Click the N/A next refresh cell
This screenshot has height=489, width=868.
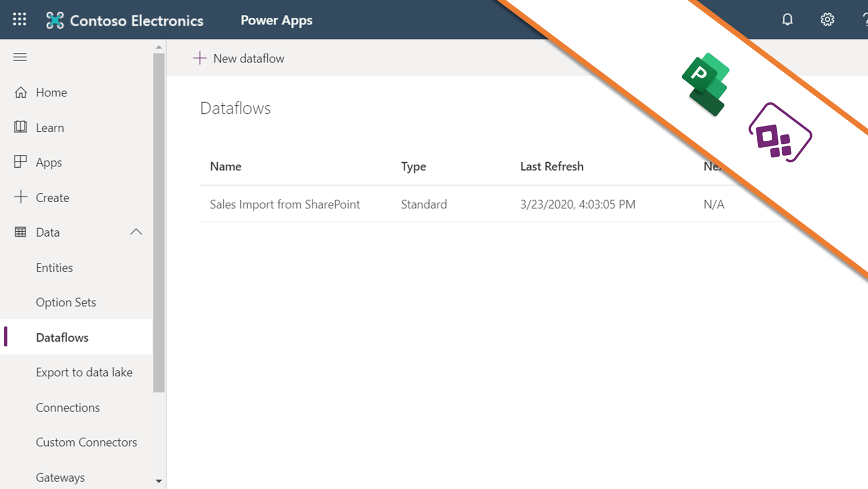[713, 204]
